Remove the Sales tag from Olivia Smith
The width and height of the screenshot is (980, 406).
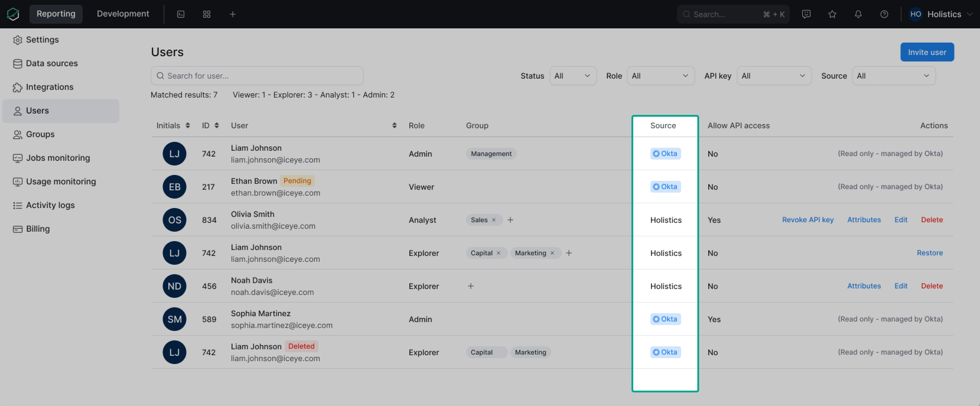tap(494, 220)
